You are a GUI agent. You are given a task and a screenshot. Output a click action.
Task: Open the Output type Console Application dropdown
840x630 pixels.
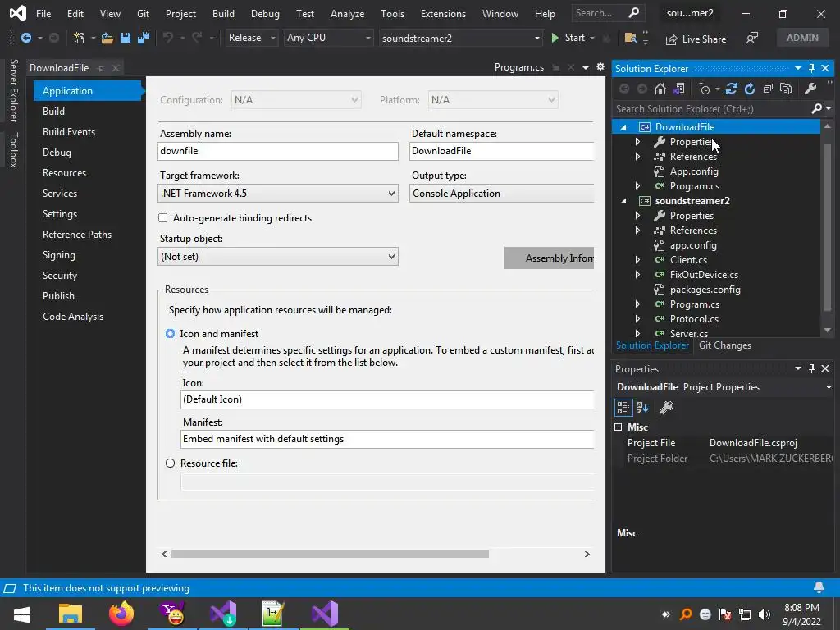click(502, 194)
